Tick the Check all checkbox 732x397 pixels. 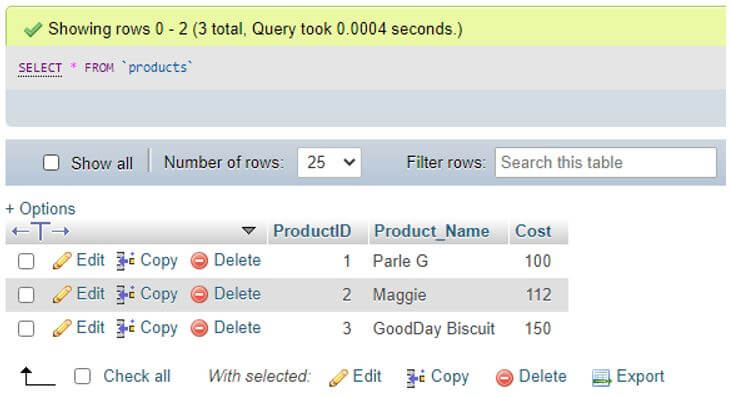(x=83, y=376)
